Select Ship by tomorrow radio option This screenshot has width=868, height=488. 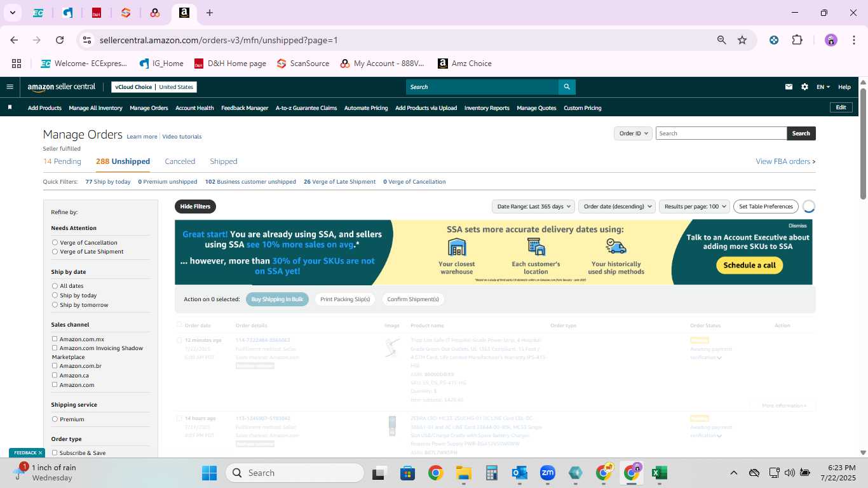coord(55,305)
